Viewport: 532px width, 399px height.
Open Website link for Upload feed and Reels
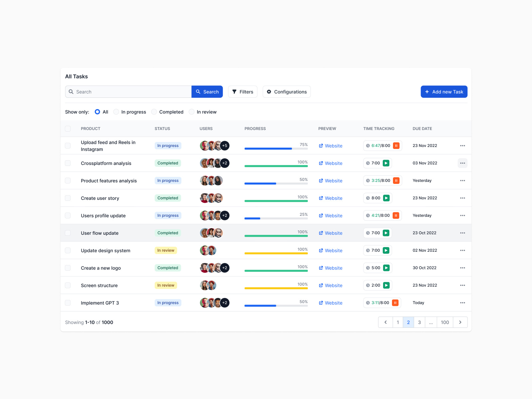(331, 146)
